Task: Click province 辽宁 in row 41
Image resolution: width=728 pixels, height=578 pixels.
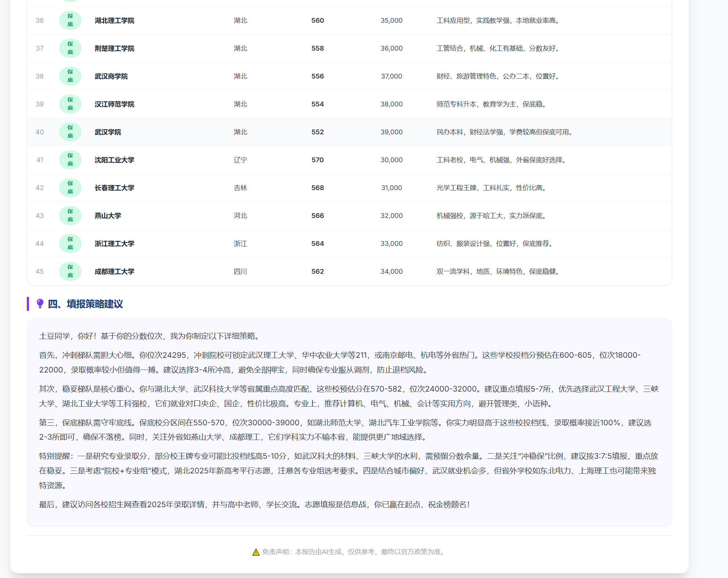Action: point(240,160)
